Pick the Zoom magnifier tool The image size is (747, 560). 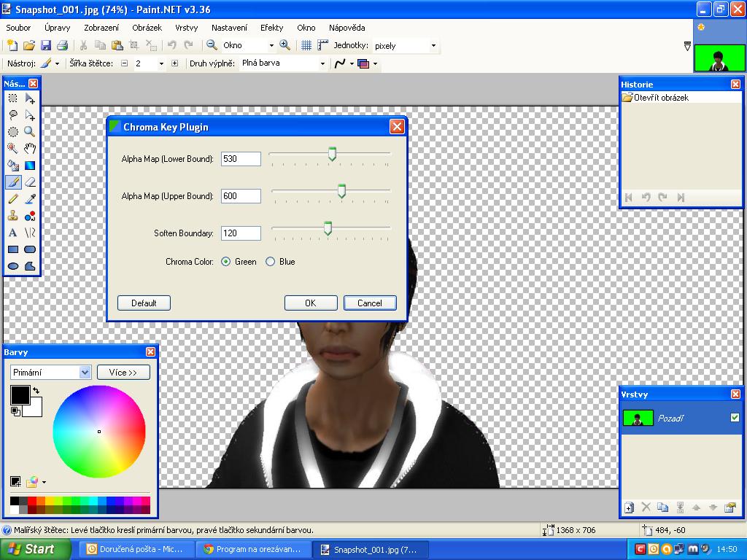[30, 131]
